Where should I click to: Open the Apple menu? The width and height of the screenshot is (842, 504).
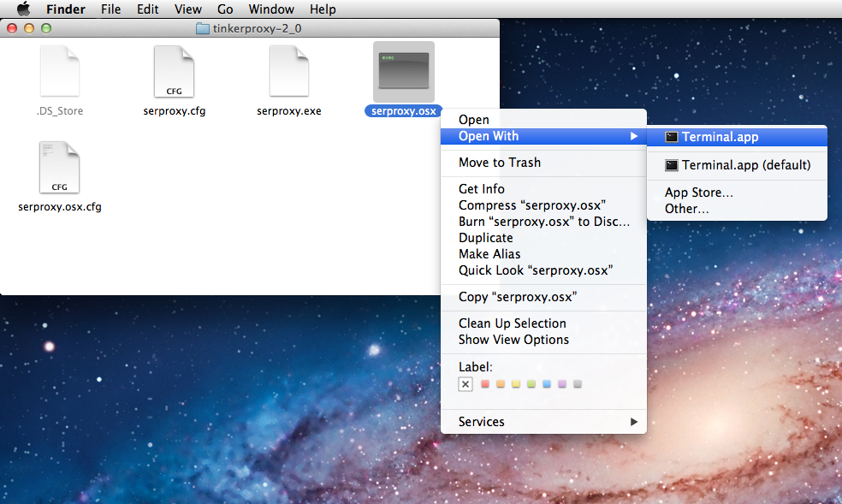24,9
